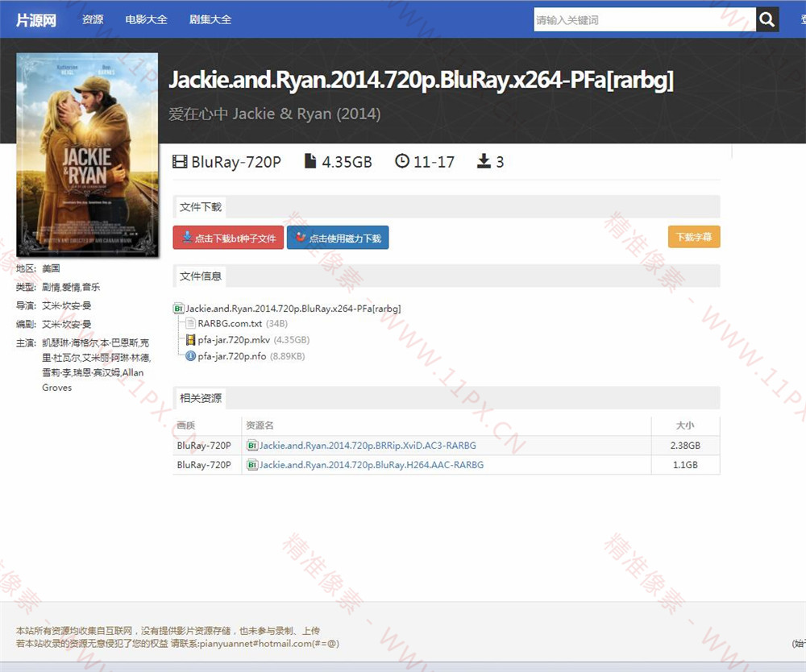Select the pfa-jar.720p.mkv file entry
The width and height of the screenshot is (806, 672).
coord(234,339)
